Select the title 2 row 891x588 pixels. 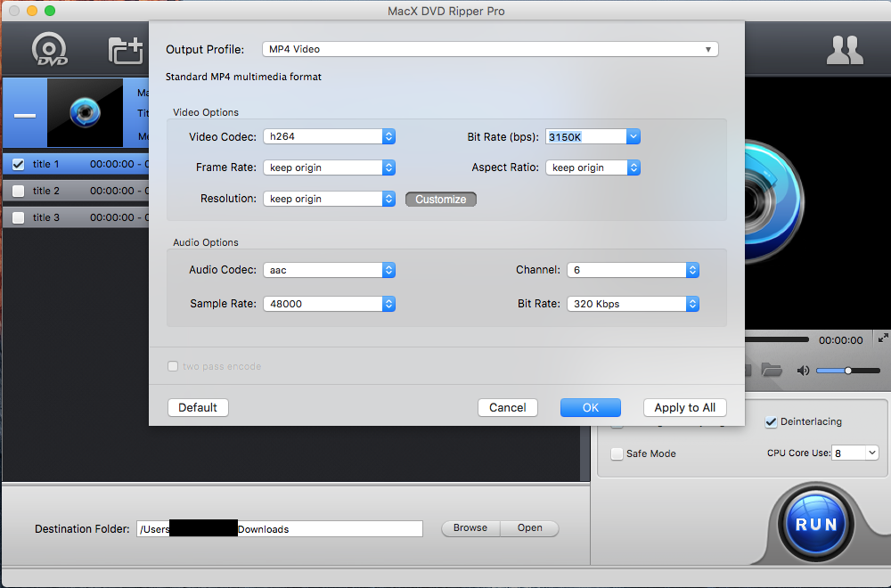click(x=76, y=191)
